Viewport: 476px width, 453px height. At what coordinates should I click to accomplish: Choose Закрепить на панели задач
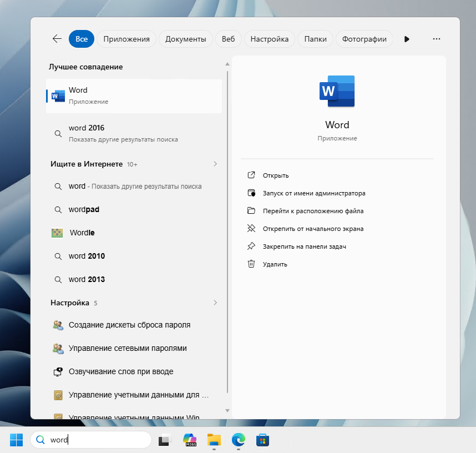pos(305,246)
